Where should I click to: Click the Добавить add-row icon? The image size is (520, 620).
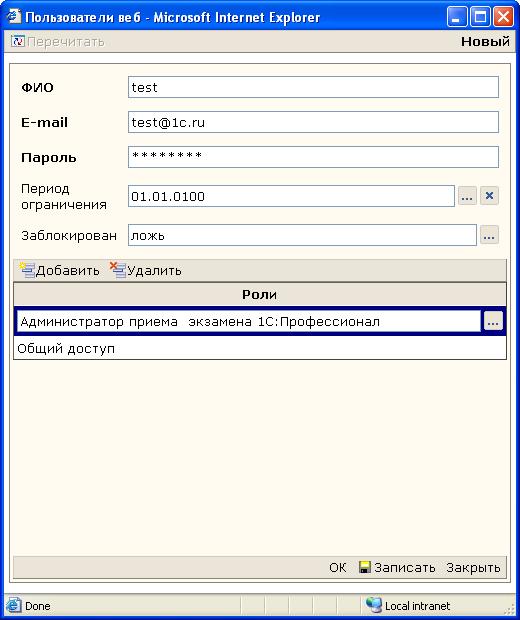coord(27,270)
